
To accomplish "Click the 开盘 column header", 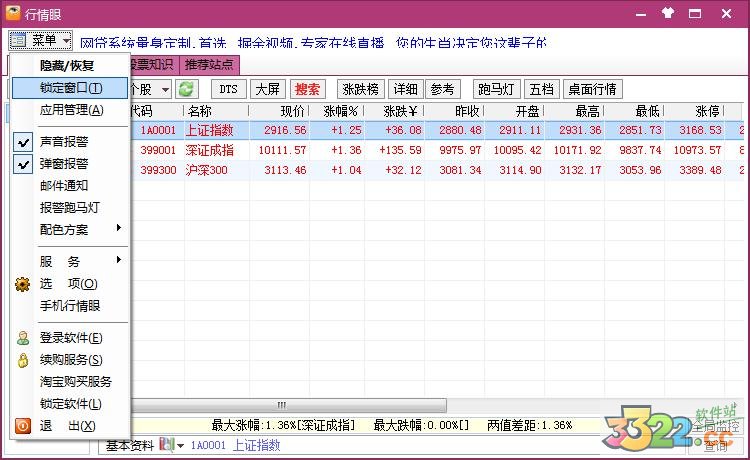I will 515,111.
